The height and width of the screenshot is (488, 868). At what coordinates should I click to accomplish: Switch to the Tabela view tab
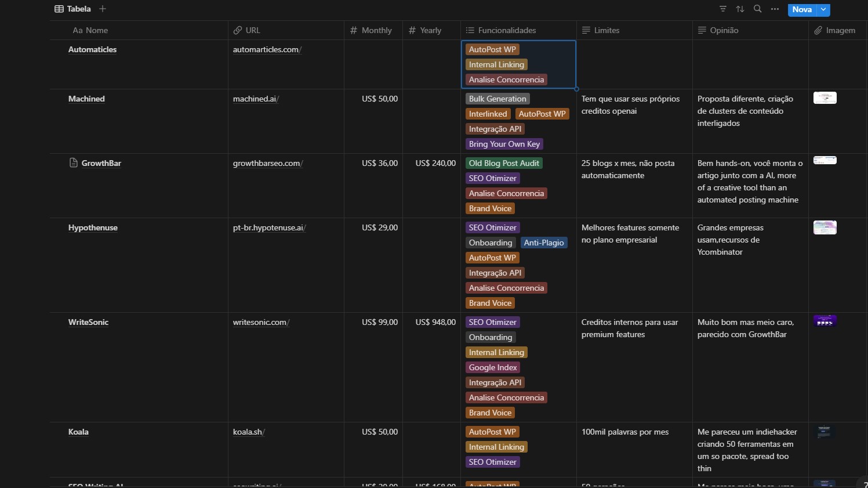(72, 9)
